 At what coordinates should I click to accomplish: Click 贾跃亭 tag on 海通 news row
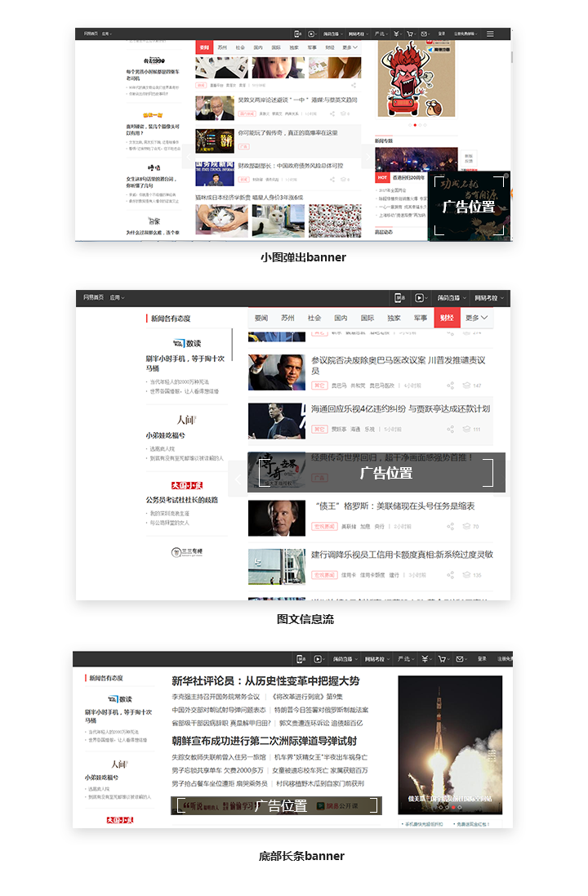[x=339, y=429]
